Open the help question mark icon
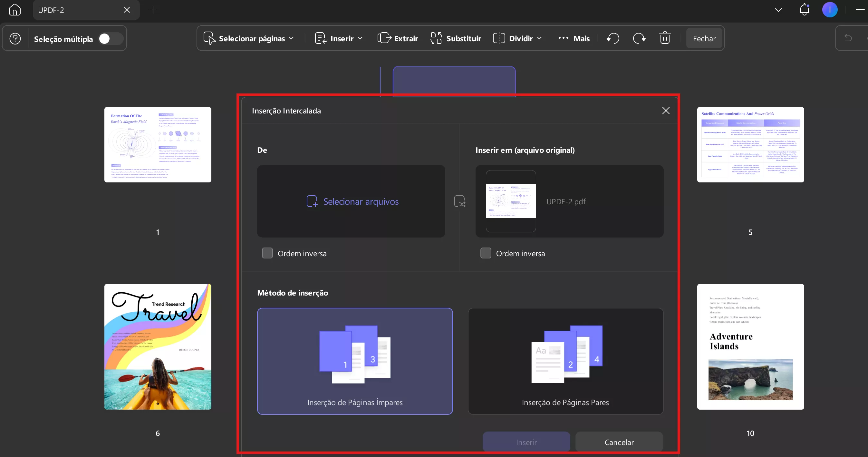868x457 pixels. click(15, 38)
